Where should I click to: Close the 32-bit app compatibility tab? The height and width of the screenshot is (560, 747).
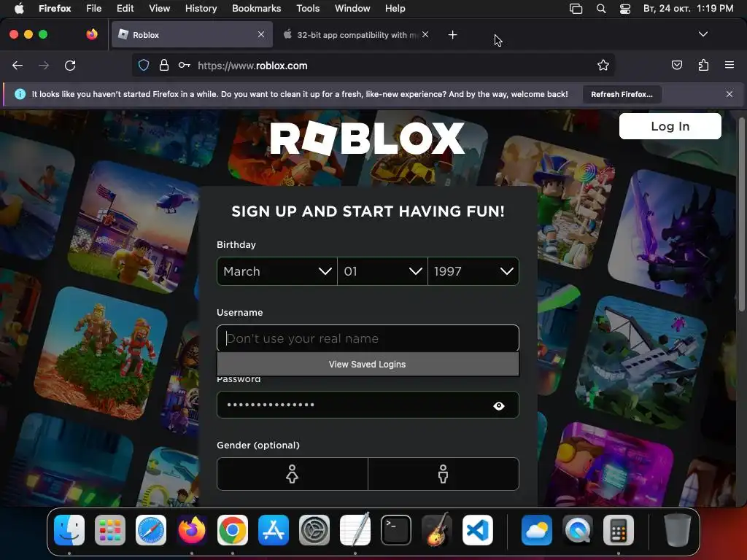point(425,34)
